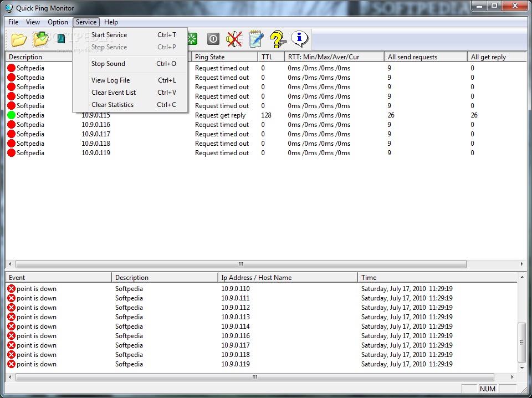This screenshot has width=532, height=398.
Task: Click the gray stop service toolbar icon
Action: pos(213,39)
